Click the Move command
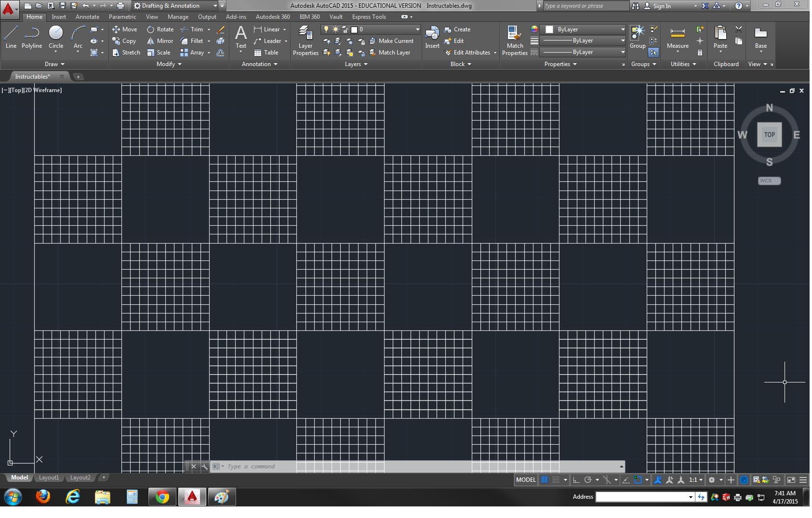The width and height of the screenshot is (812, 518). click(125, 29)
